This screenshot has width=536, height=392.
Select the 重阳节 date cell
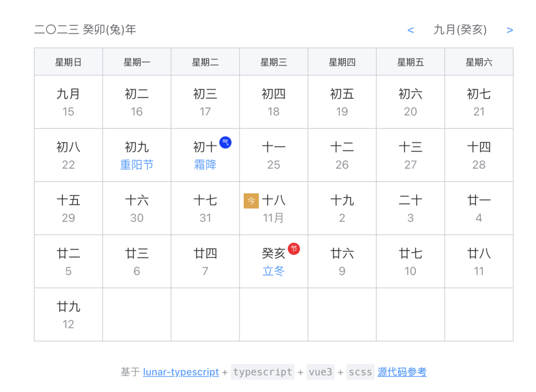point(137,155)
